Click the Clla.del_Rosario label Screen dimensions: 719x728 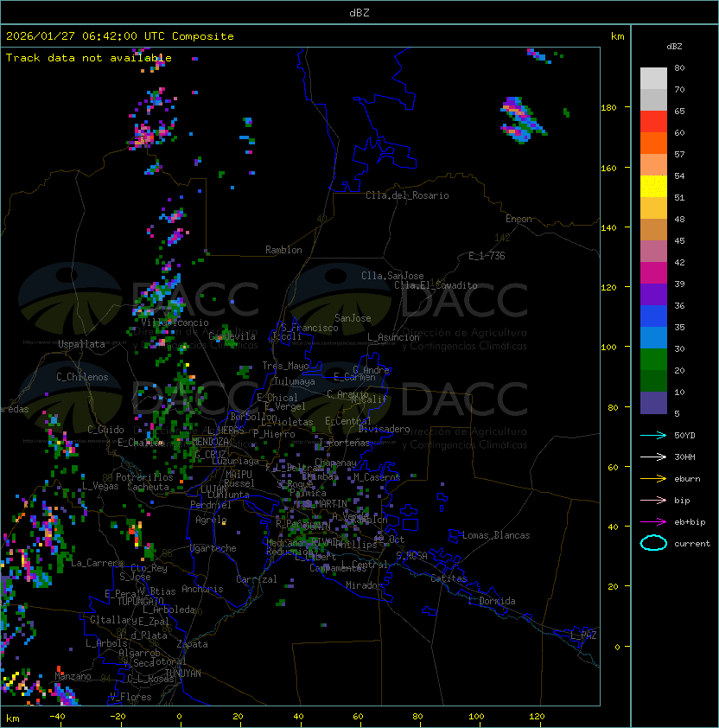click(407, 195)
